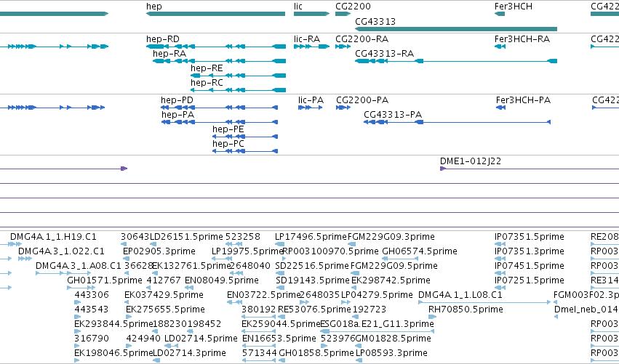Click the 443306 feature label
This screenshot has height=364, width=619.
click(x=92, y=296)
